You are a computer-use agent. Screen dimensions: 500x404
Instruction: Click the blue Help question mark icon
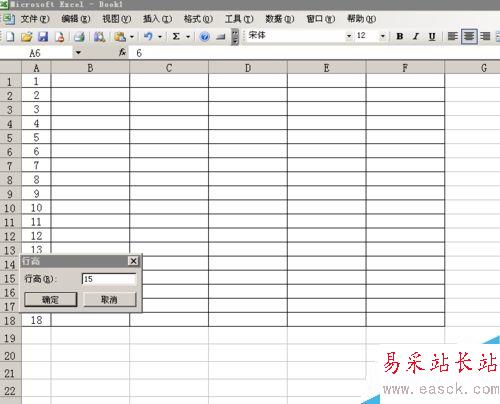coord(205,36)
